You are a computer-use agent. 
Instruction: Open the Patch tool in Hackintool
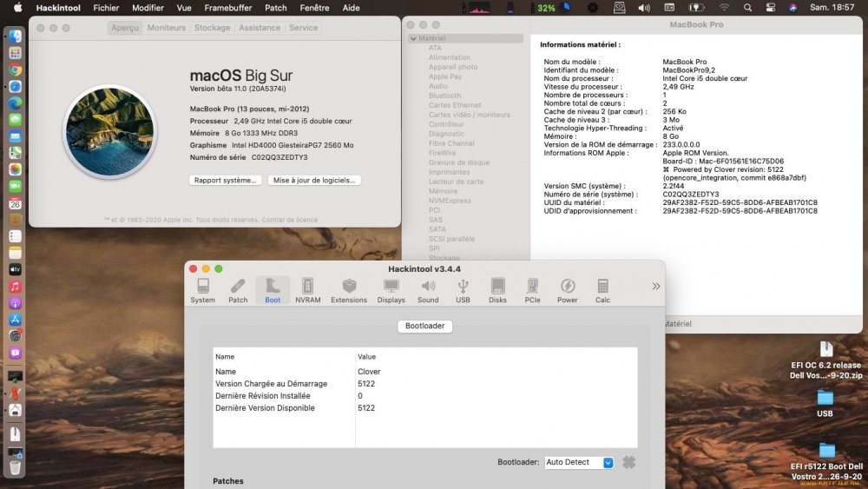238,291
